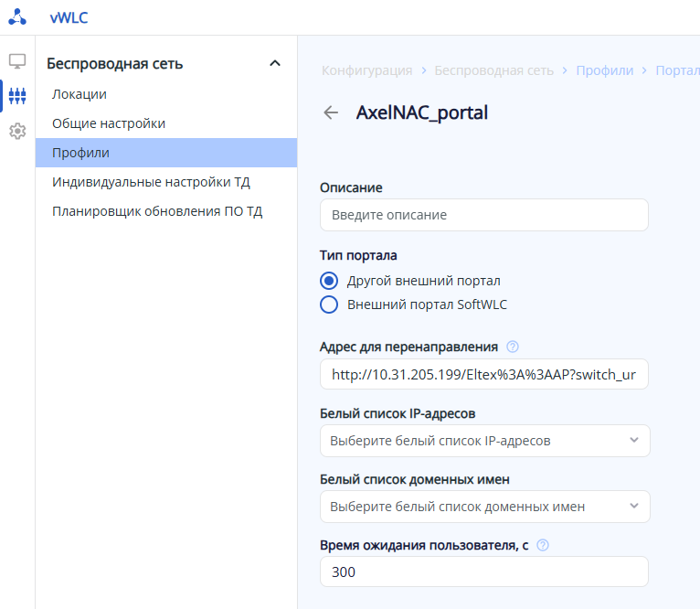Select Другой внешний портал radio option
Viewport: 700px width, 609px height.
330,281
